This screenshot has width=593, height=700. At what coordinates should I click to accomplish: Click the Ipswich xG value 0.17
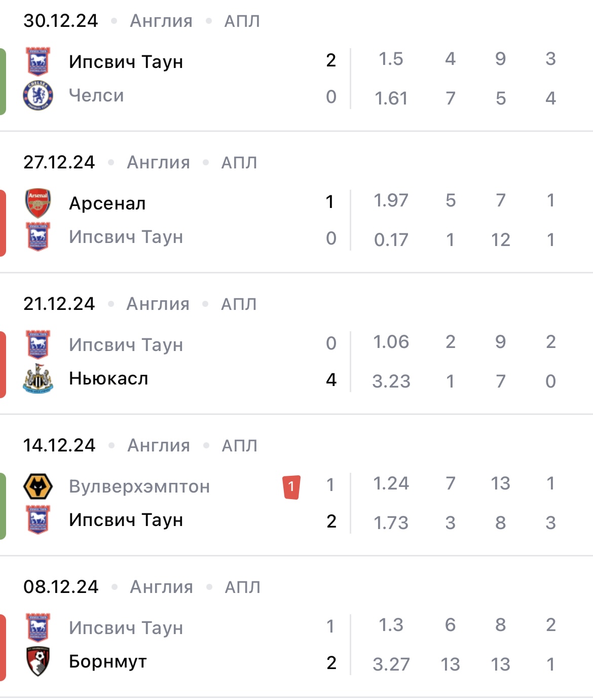(391, 239)
